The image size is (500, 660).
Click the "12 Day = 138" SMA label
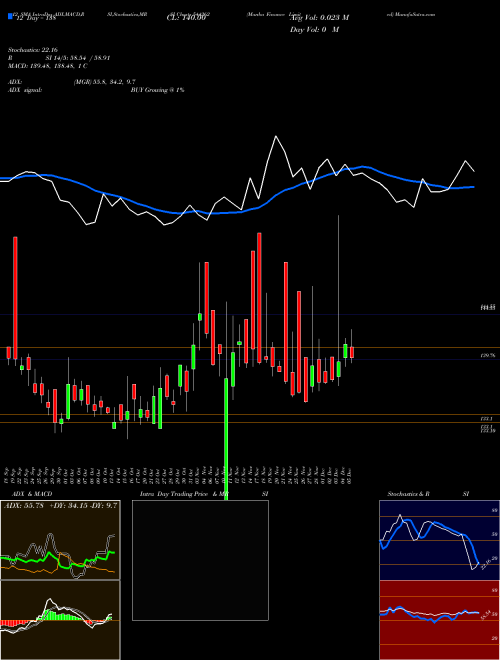pyautogui.click(x=35, y=18)
